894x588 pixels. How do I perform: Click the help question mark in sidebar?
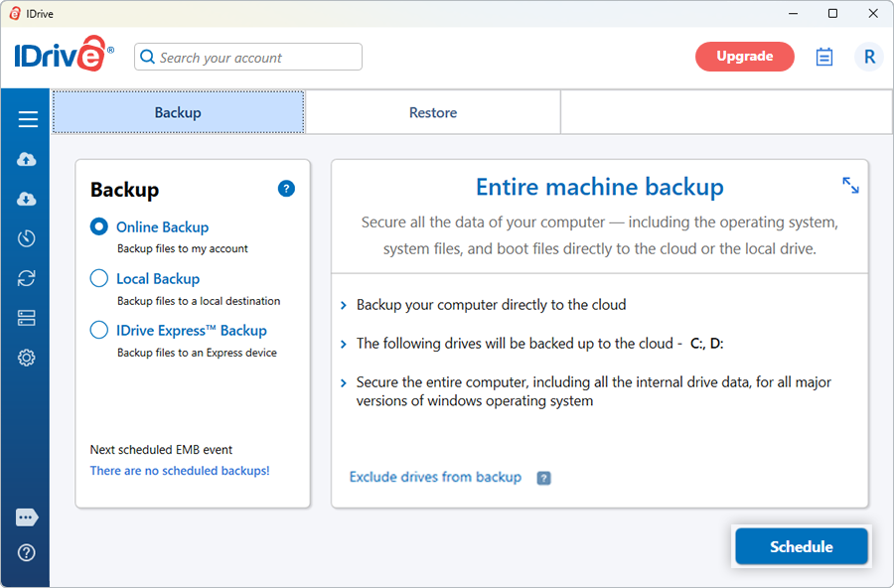pyautogui.click(x=26, y=552)
